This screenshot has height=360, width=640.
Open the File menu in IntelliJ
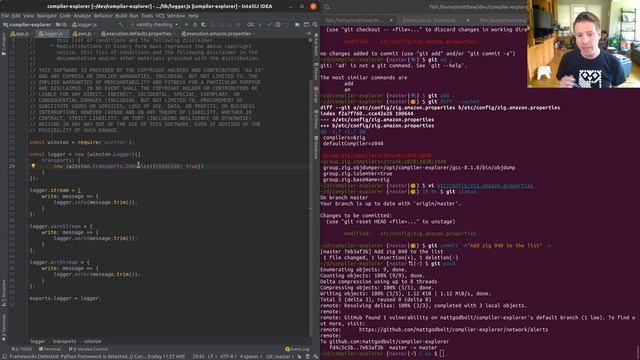click(5, 16)
